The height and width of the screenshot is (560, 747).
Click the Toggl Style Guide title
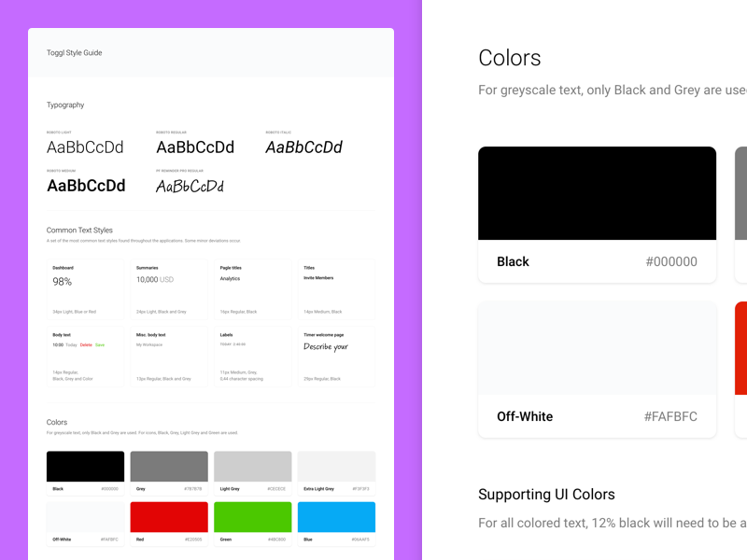pos(75,53)
